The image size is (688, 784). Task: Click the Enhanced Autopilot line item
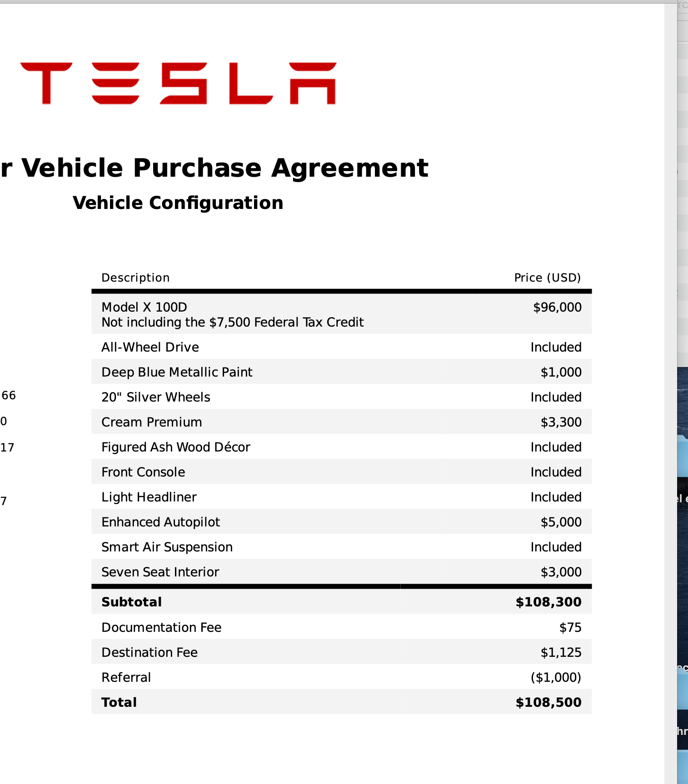(160, 522)
